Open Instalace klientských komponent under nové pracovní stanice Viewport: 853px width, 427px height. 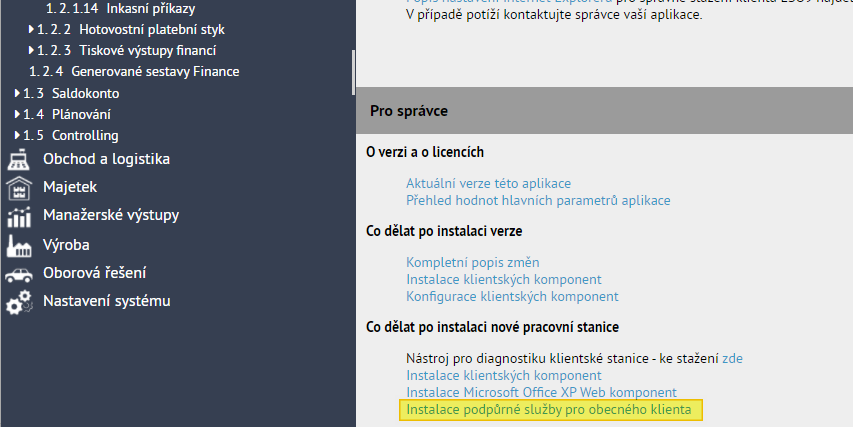[504, 375]
